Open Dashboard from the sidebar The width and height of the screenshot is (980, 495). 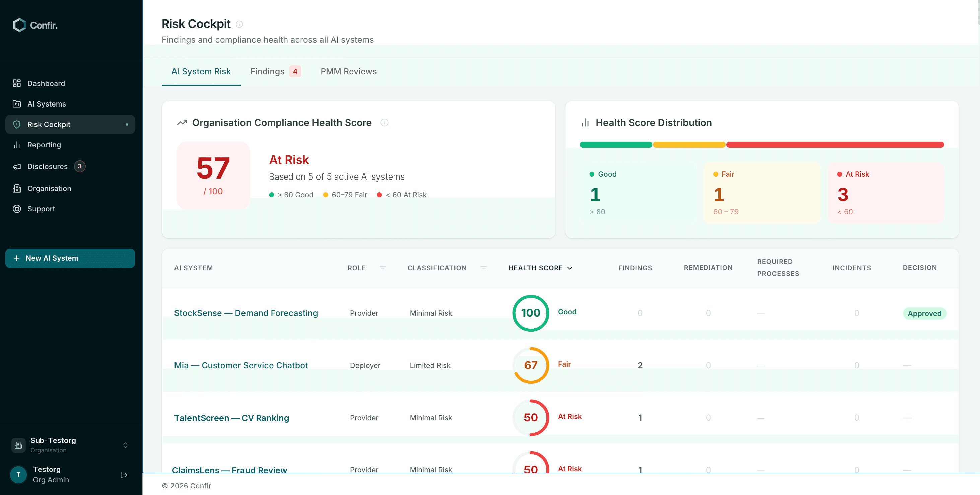click(70, 83)
